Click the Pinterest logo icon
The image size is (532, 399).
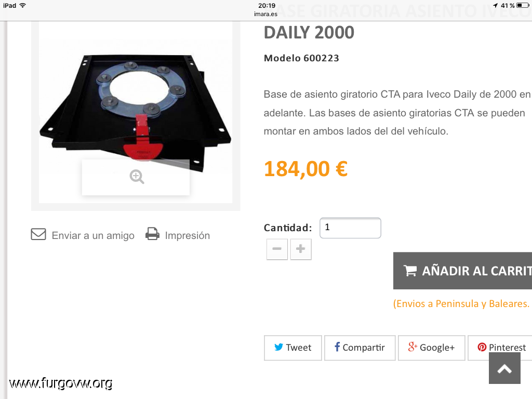(482, 347)
